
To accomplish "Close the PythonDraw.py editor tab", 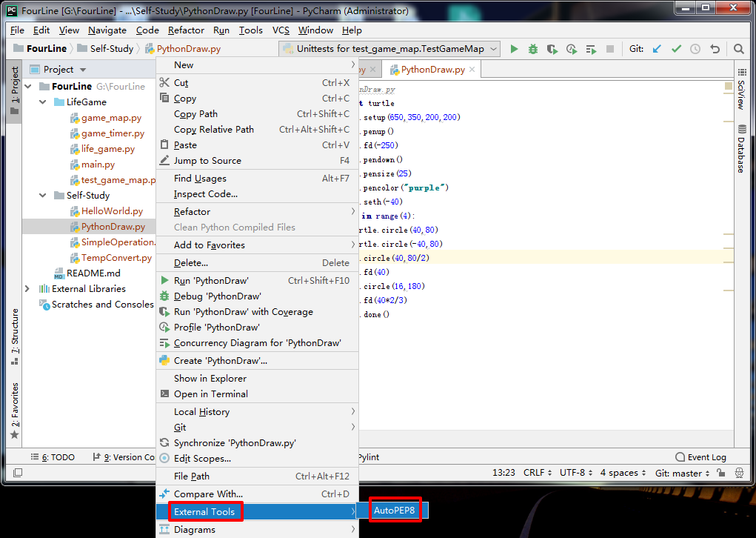I will click(x=472, y=70).
